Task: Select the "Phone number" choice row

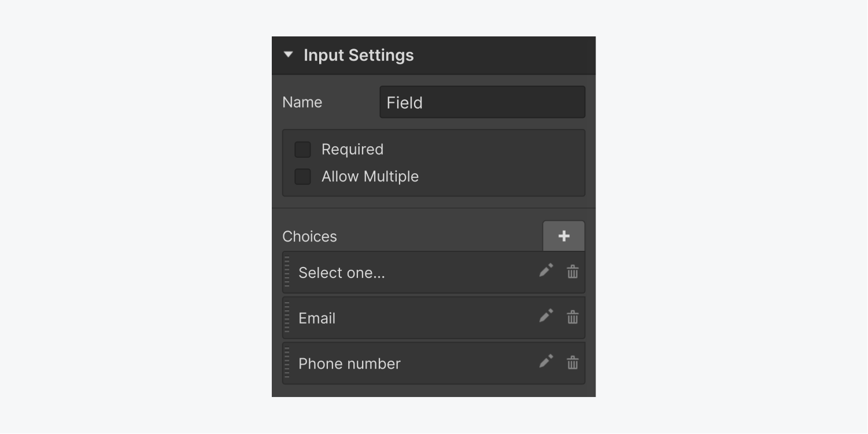Action: (416, 363)
